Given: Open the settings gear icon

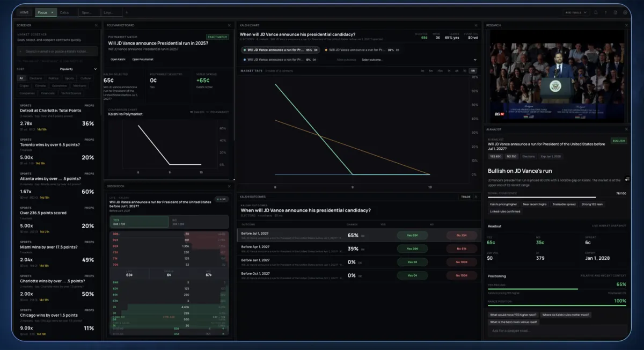Looking at the screenshot, I should coord(625,12).
